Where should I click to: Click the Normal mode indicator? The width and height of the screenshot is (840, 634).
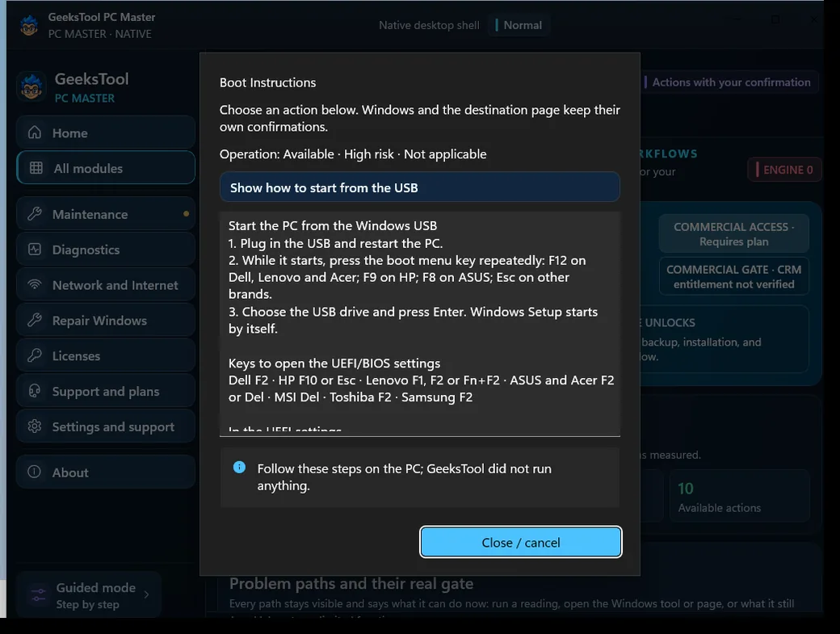[x=518, y=25]
